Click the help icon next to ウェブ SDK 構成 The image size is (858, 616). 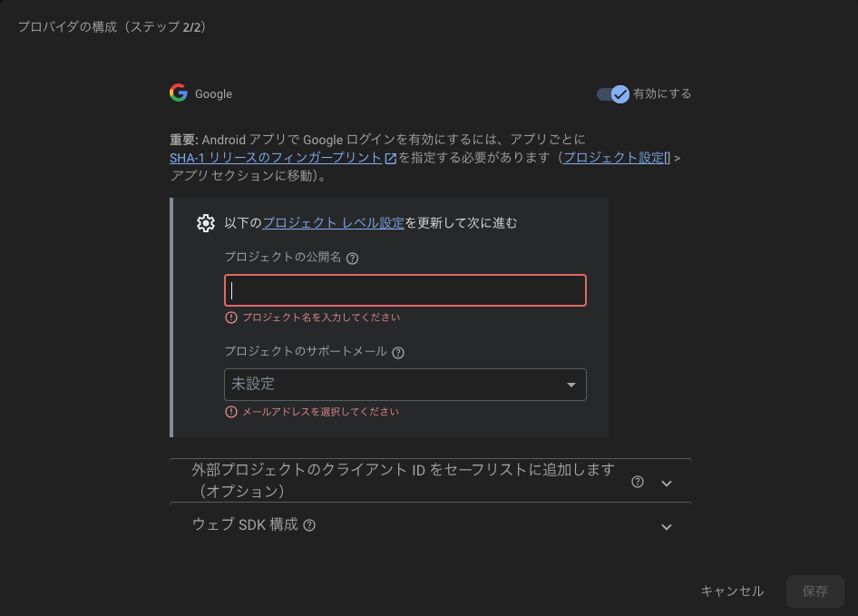(309, 524)
